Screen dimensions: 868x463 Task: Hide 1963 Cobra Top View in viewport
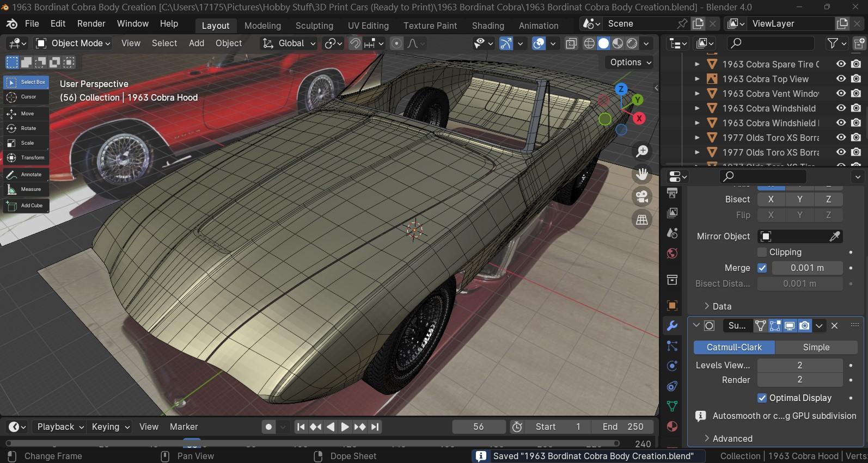[x=841, y=79]
